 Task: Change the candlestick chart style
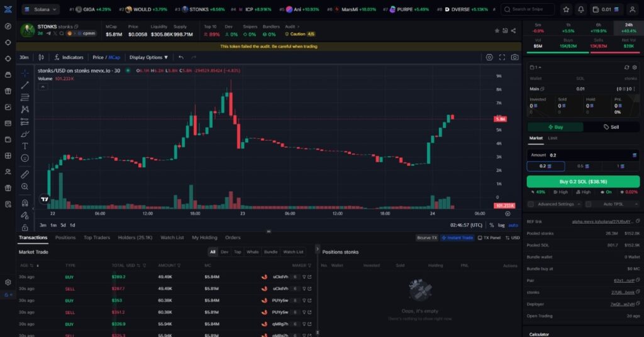(x=41, y=57)
